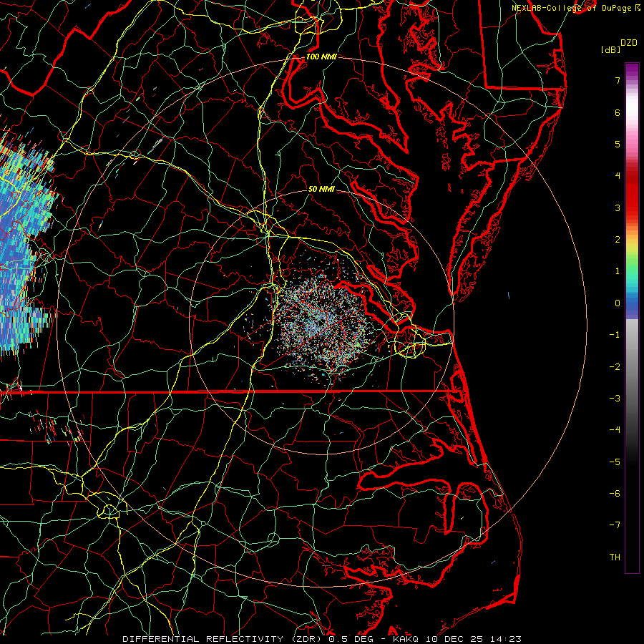Click the 7 dB value on legend
Image resolution: width=644 pixels, height=644 pixels.
[618, 80]
